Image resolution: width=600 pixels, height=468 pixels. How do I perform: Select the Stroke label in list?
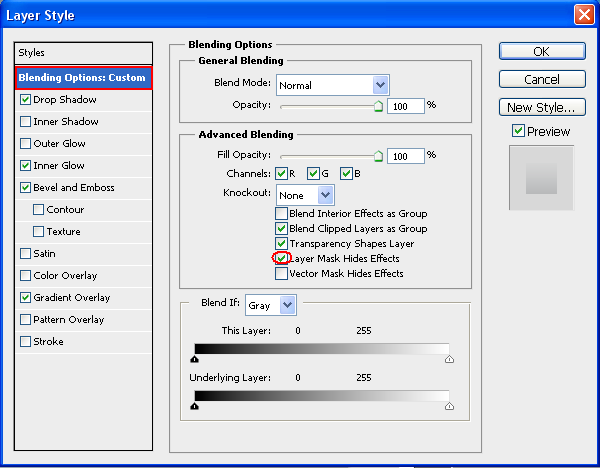pyautogui.click(x=48, y=342)
